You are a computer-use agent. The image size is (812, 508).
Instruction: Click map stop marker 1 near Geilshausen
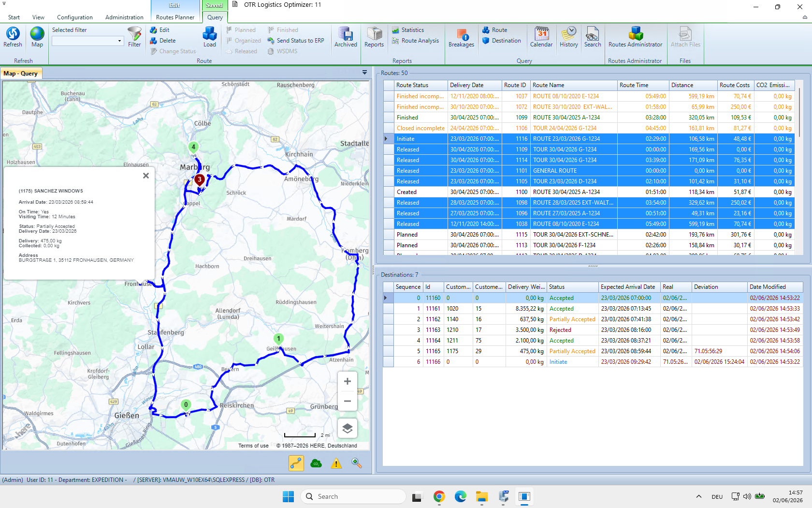click(x=278, y=339)
